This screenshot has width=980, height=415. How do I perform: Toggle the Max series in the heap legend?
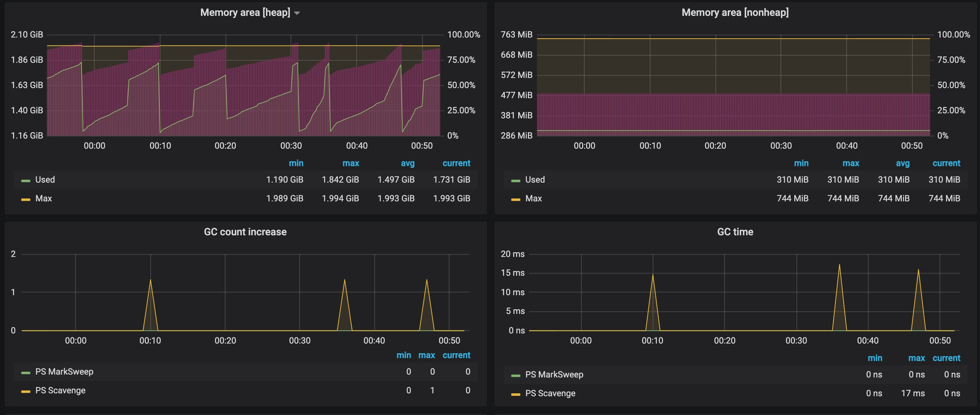pyautogui.click(x=43, y=198)
